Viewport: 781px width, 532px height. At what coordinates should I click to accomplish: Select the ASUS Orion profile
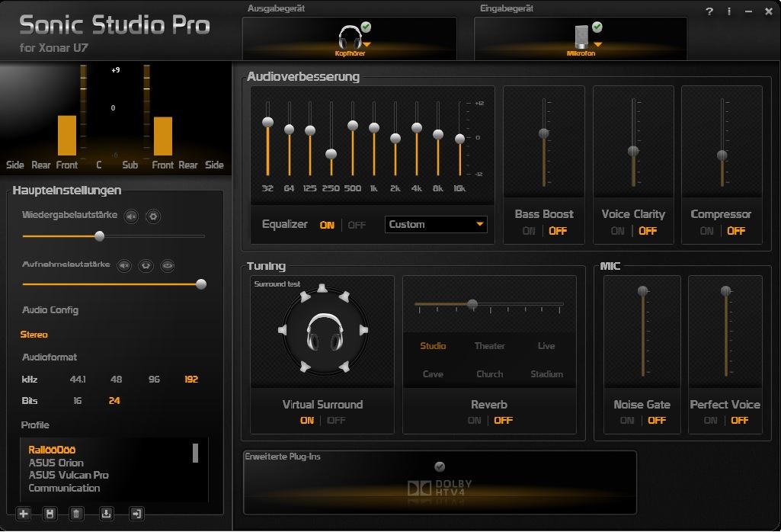tap(56, 463)
